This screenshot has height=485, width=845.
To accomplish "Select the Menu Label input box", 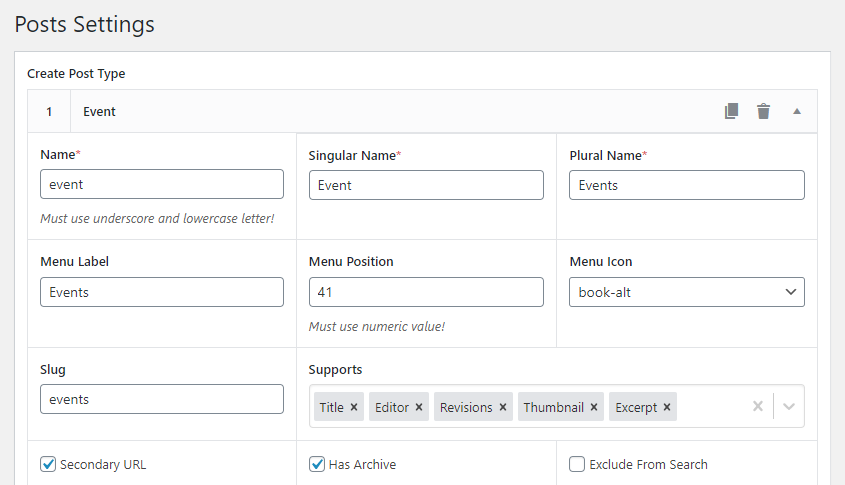I will pos(162,292).
